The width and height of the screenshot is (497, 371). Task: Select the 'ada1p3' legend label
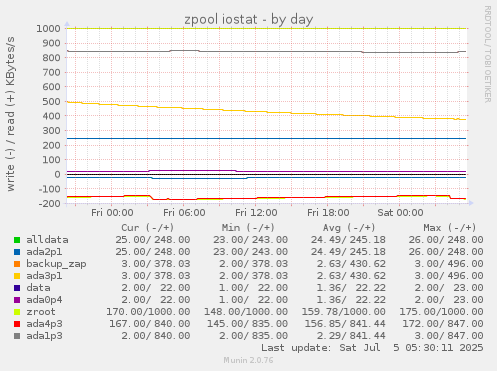click(44, 336)
